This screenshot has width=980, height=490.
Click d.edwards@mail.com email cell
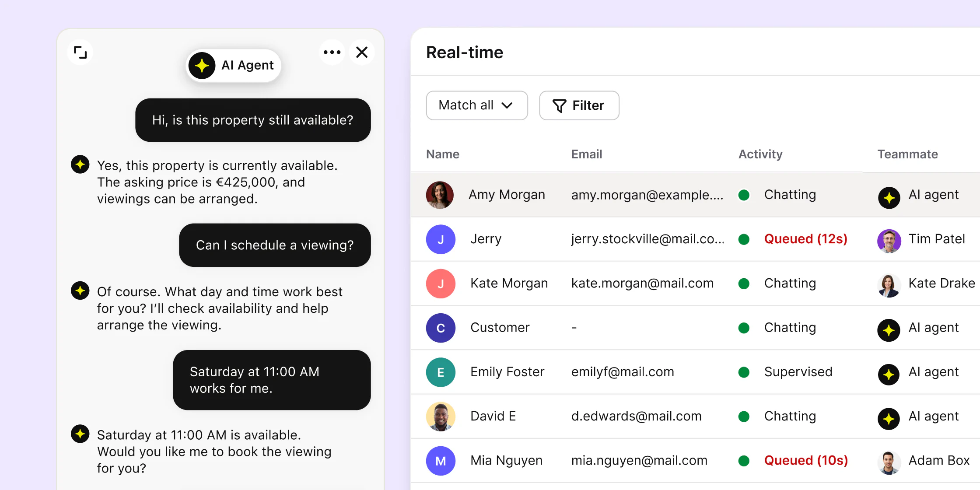coord(636,416)
